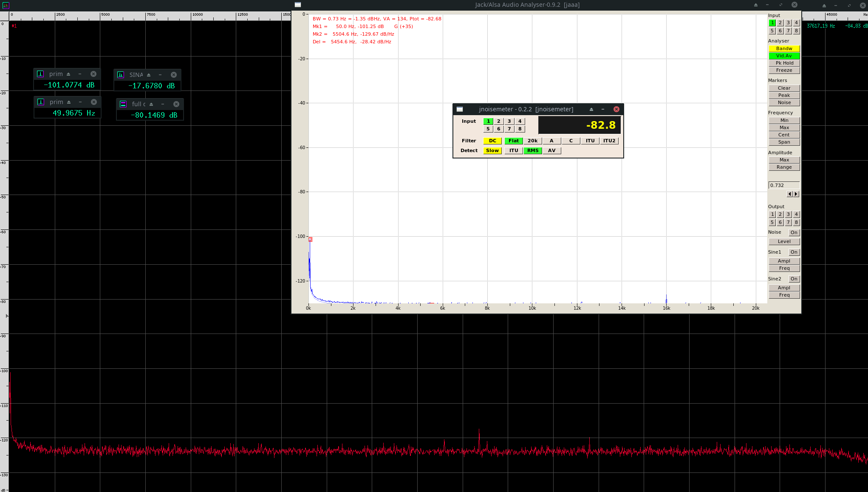Image resolution: width=868 pixels, height=492 pixels.
Task: Select ITU detector in Detect row
Action: pyautogui.click(x=514, y=150)
